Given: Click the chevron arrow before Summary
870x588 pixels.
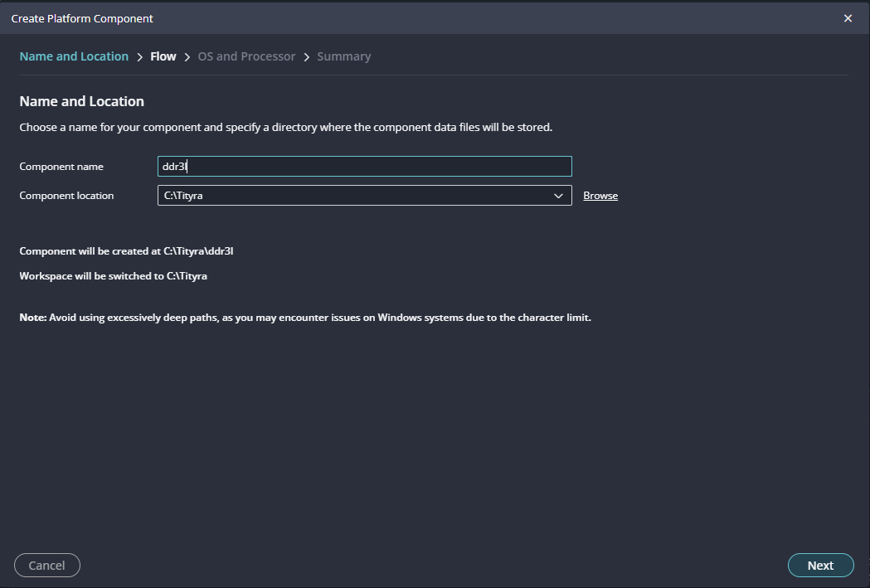Looking at the screenshot, I should point(307,57).
